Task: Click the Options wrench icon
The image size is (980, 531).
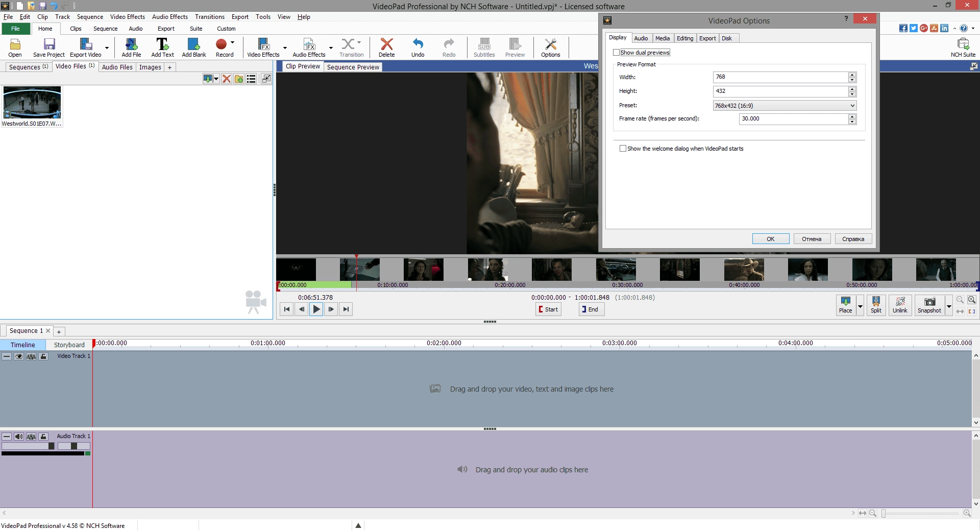Action: point(550,47)
